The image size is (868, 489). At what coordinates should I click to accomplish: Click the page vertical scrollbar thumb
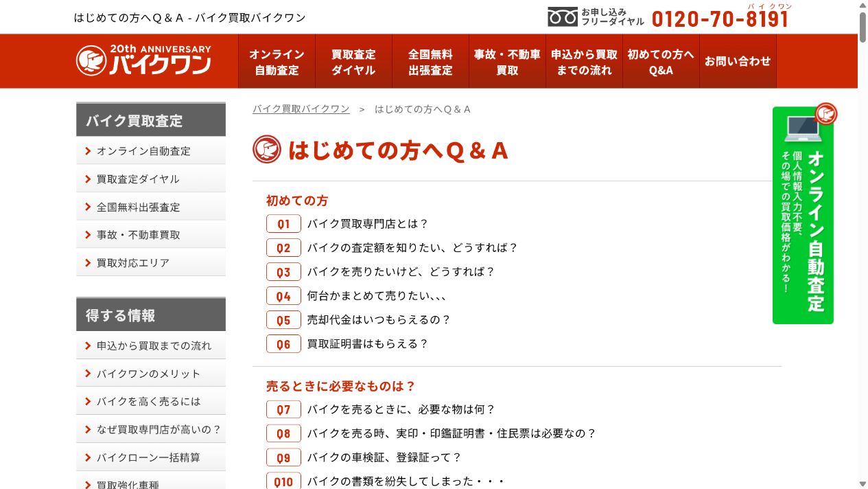tap(863, 26)
